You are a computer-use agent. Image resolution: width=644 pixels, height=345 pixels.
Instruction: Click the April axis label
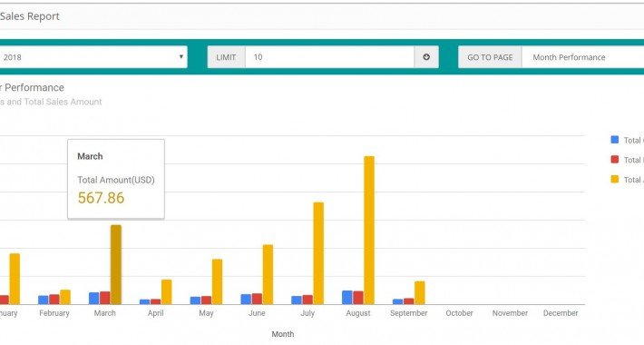point(156,313)
